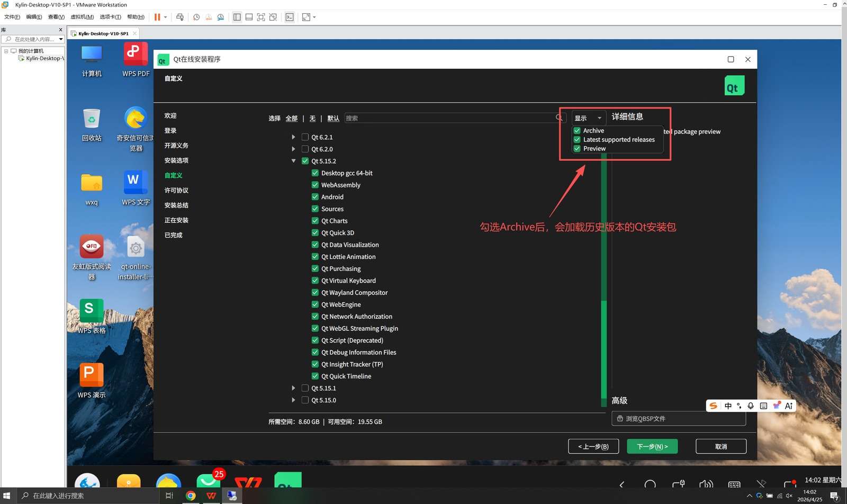Click Sogou input method S logo
Screen dimensions: 847x504
tap(714, 406)
